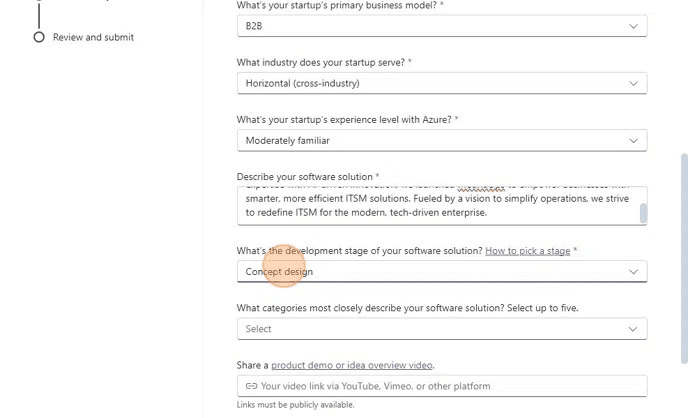This screenshot has height=418, width=688.
Task: Click the link icon in the video field
Action: (x=251, y=386)
